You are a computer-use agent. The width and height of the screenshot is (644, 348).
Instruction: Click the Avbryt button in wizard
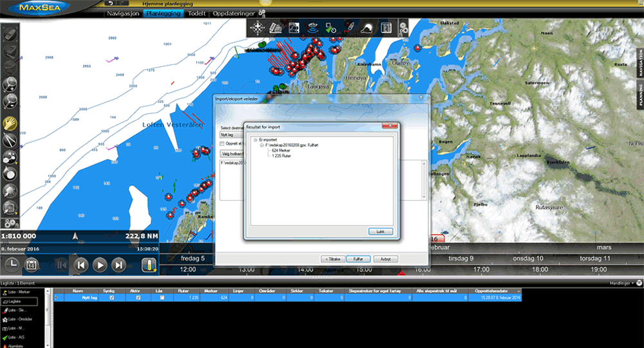(x=386, y=259)
